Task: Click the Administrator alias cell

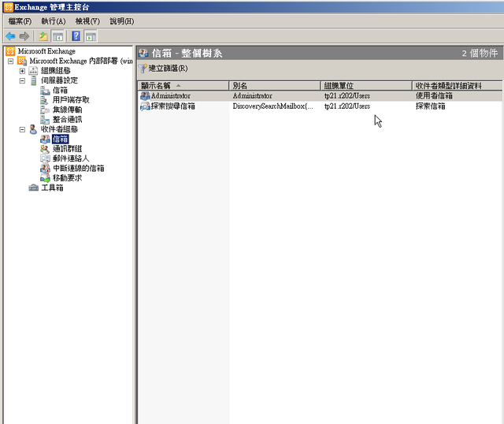Action: [252, 96]
